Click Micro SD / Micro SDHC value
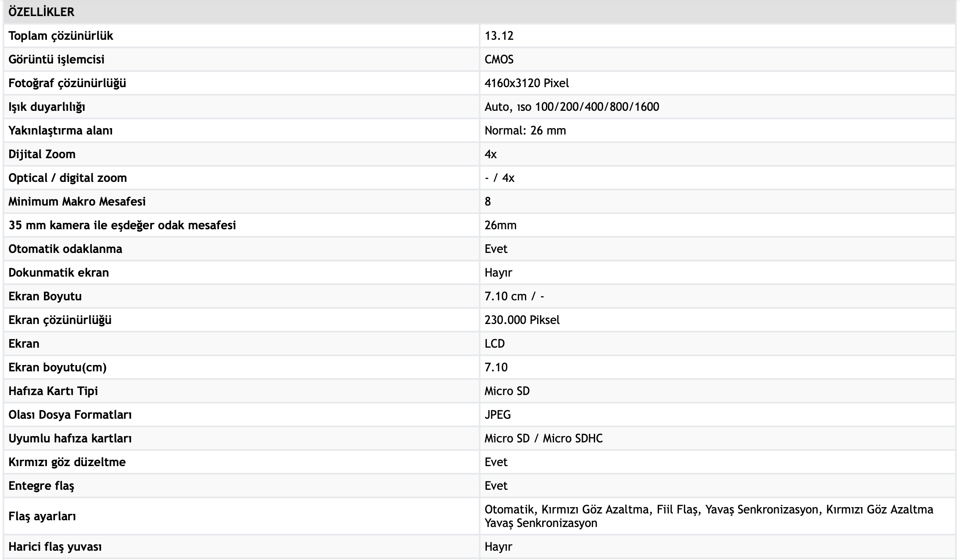Image resolution: width=961 pixels, height=560 pixels. 544,439
